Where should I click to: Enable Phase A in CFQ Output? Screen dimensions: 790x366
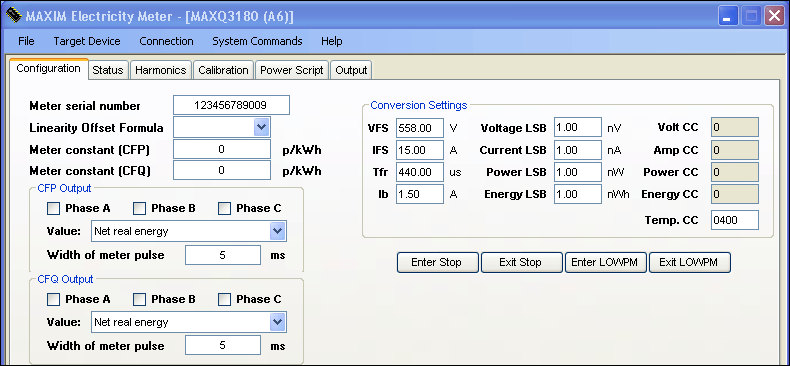pos(53,299)
